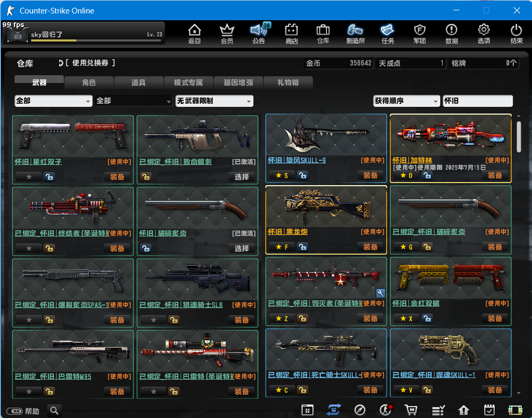Toggle the star F favorite on 怀旧|黑龙炮

coord(282,247)
